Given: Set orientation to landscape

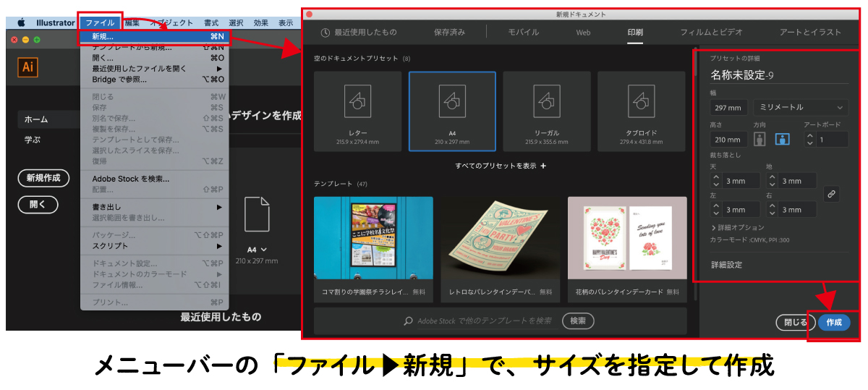Looking at the screenshot, I should pos(782,140).
